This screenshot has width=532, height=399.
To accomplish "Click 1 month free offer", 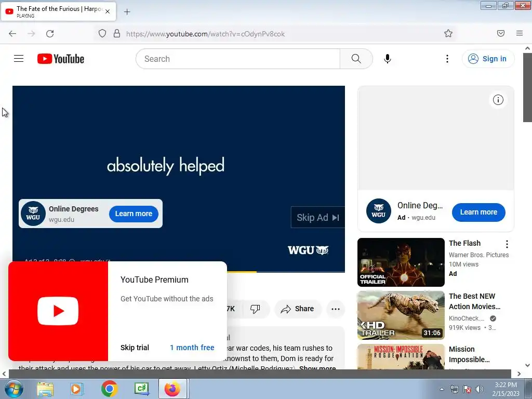I will 192,348.
